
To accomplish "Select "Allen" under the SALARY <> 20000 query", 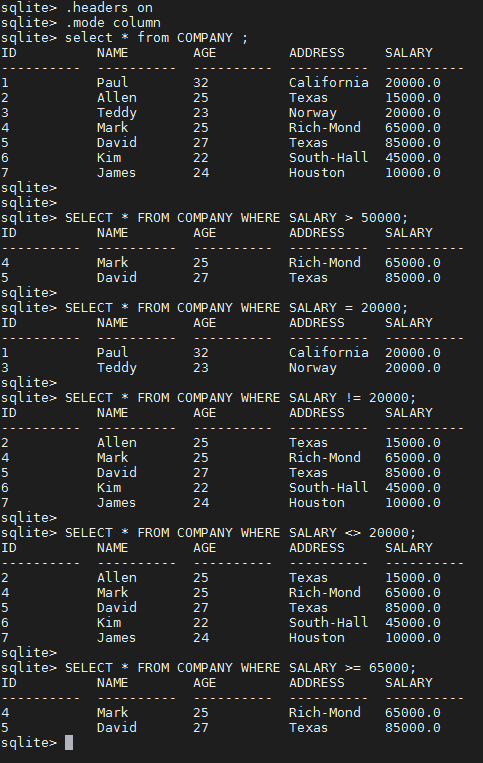I will (x=117, y=578).
